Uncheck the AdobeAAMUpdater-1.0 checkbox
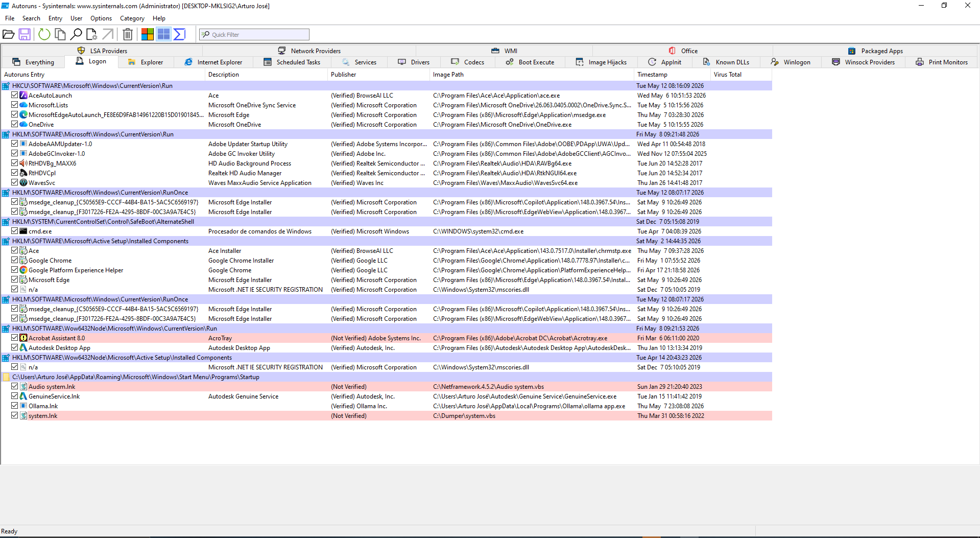 (15, 144)
